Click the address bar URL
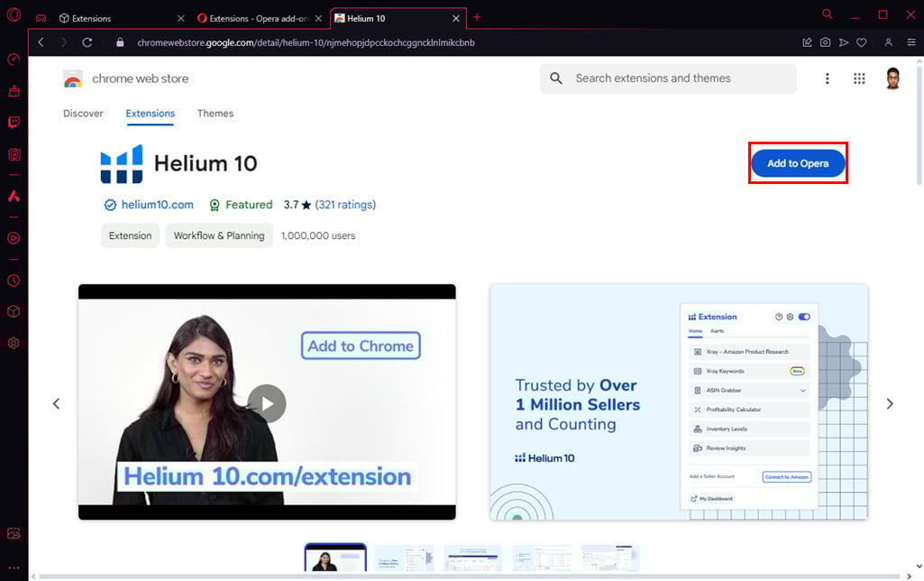924x581 pixels. click(x=306, y=42)
